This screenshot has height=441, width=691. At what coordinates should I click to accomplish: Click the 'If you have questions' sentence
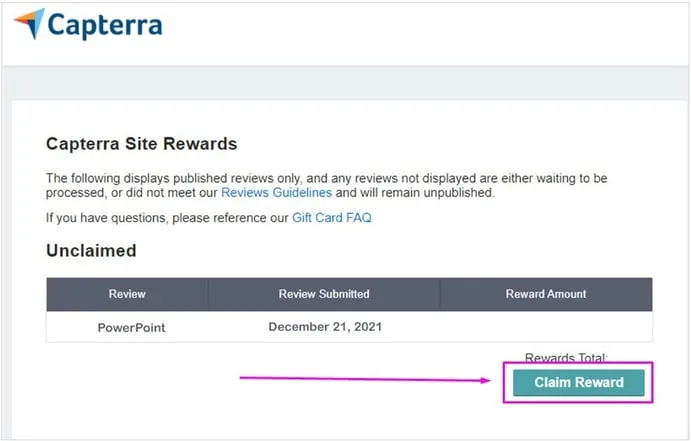click(x=209, y=218)
